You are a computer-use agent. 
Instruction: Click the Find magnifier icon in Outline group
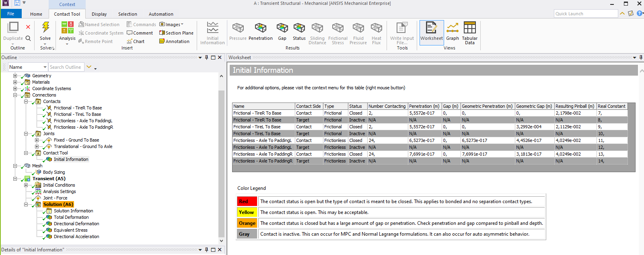[x=28, y=38]
